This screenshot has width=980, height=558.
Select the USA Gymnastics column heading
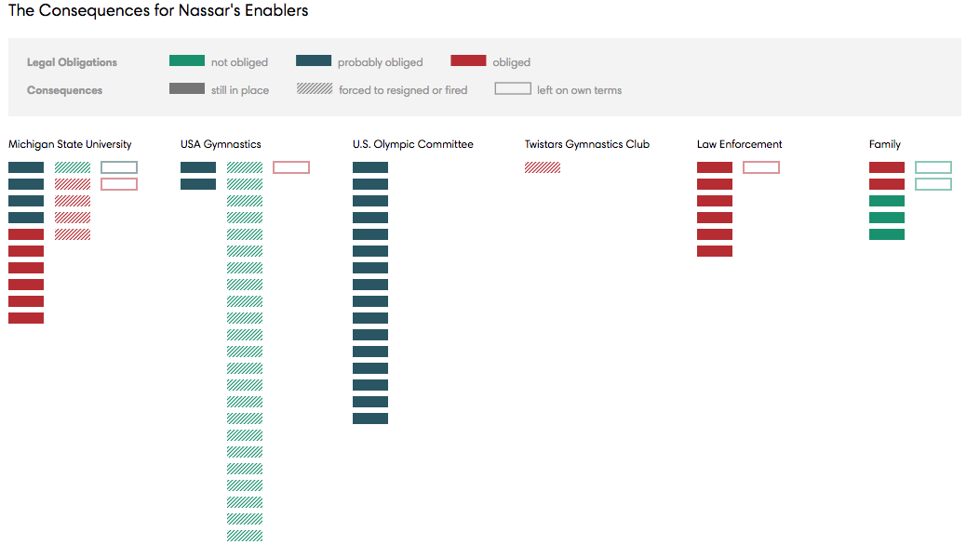(221, 144)
